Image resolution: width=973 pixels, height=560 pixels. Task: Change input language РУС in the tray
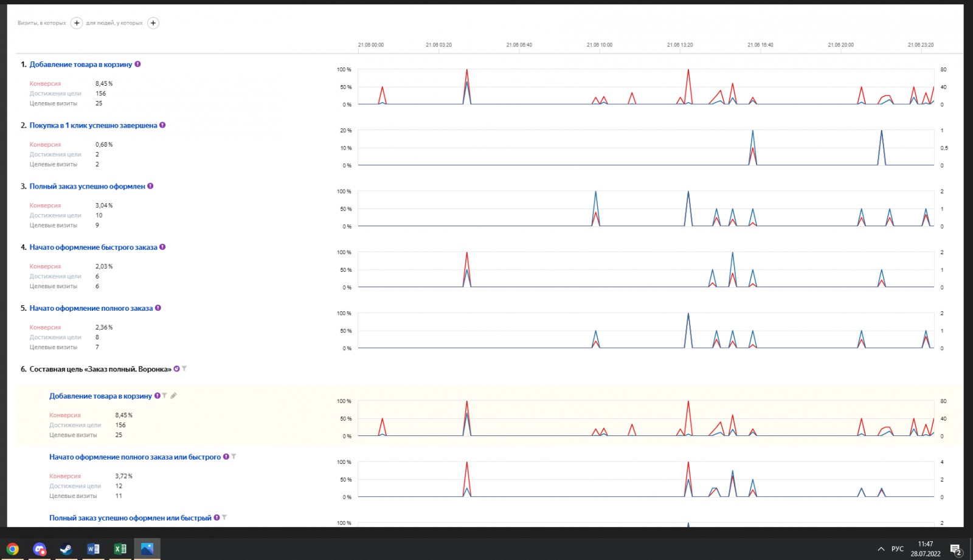pos(898,548)
